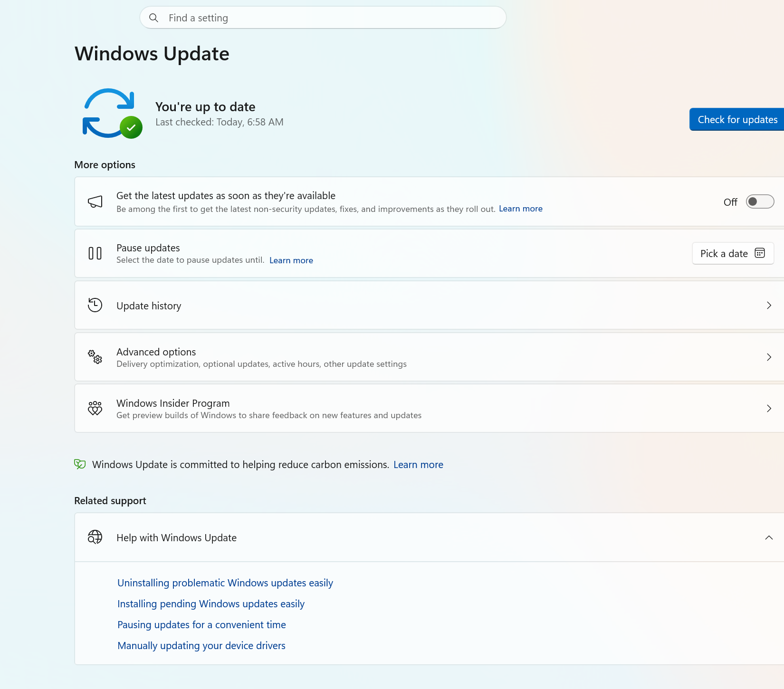Select the Advanced options title text

click(156, 352)
